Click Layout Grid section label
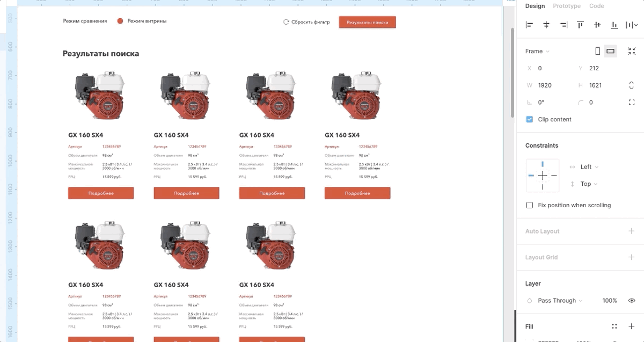Viewport: 644px width, 342px height. pos(541,257)
